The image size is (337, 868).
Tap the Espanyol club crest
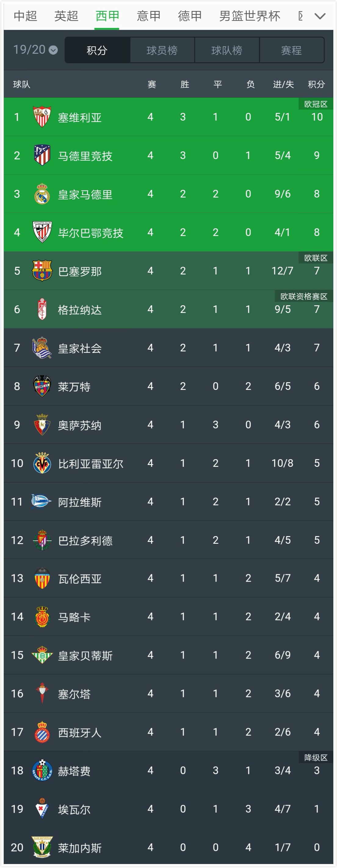click(x=42, y=732)
